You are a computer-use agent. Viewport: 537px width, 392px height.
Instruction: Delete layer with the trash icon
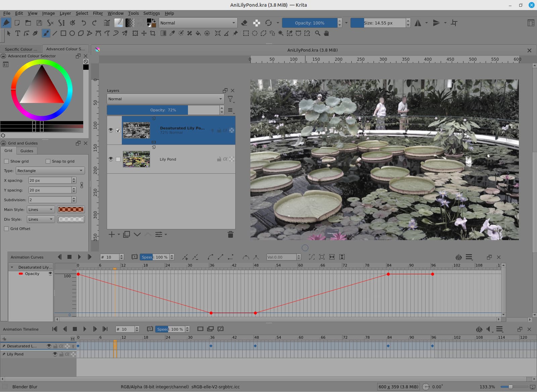tap(230, 234)
